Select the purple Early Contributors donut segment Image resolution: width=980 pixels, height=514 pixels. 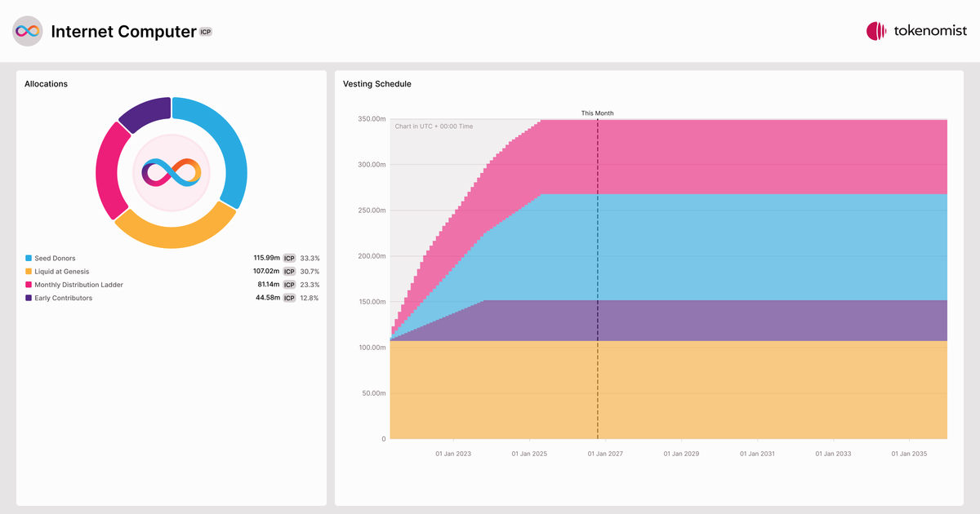147,113
